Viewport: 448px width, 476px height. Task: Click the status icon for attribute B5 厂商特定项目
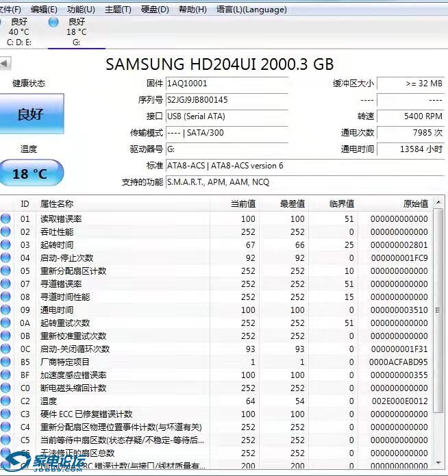(5, 362)
